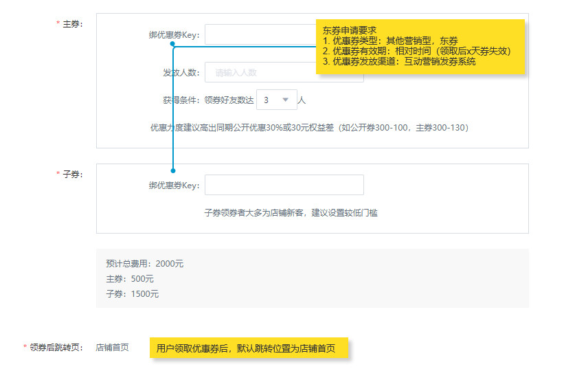Click the 领券后跳转页 field label
The height and width of the screenshot is (369, 588).
click(58, 348)
